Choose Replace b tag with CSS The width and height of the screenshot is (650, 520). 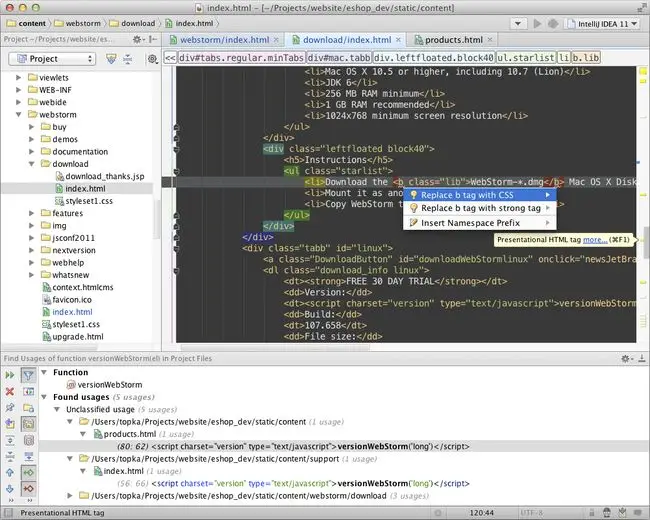coord(480,195)
